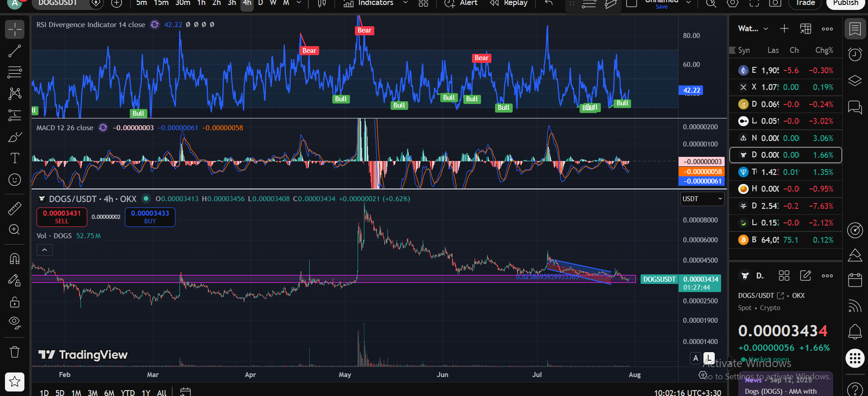Screen dimensions: 868x396
Task: Open the forecasting and measurement tools
Action: [15, 115]
